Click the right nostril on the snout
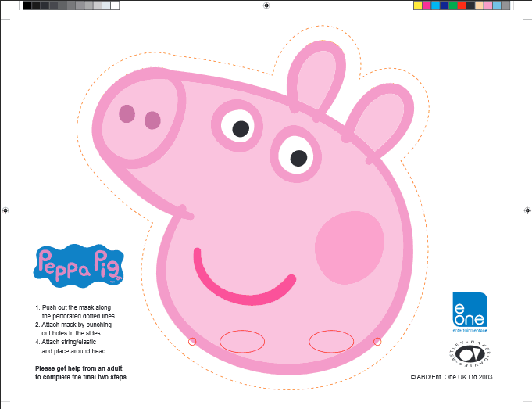532x409 pixels. pos(152,120)
